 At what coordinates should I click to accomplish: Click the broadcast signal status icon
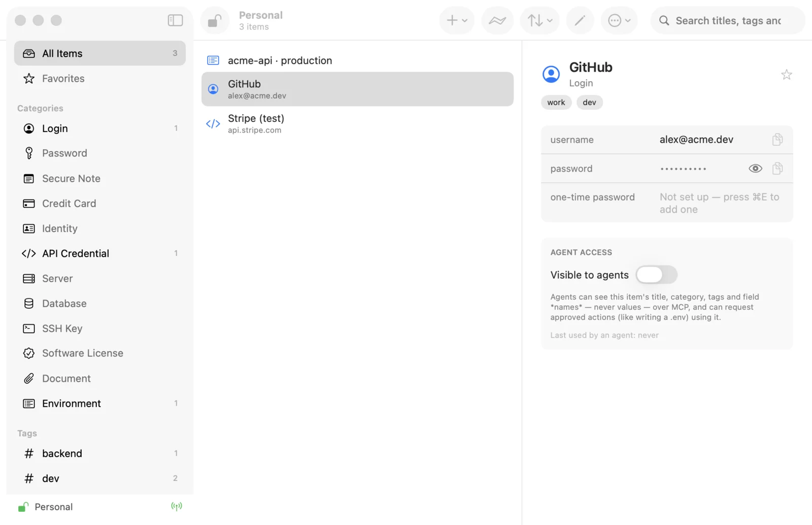177,506
